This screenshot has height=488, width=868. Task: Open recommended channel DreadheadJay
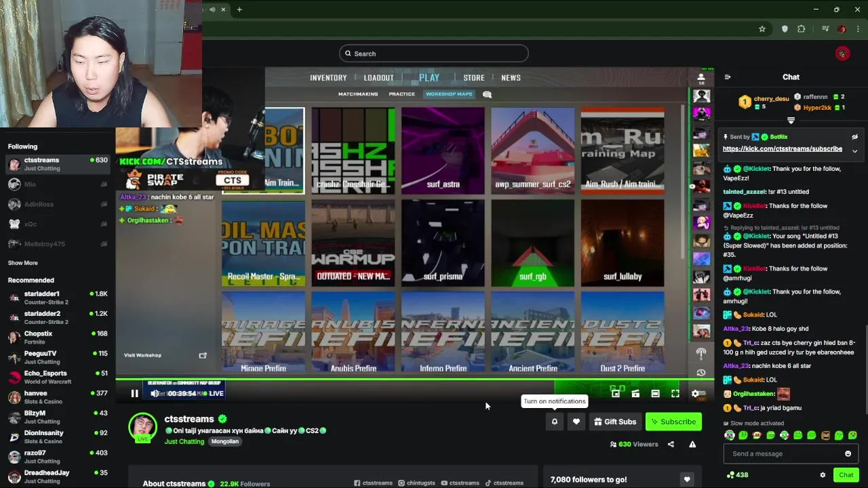[58, 476]
